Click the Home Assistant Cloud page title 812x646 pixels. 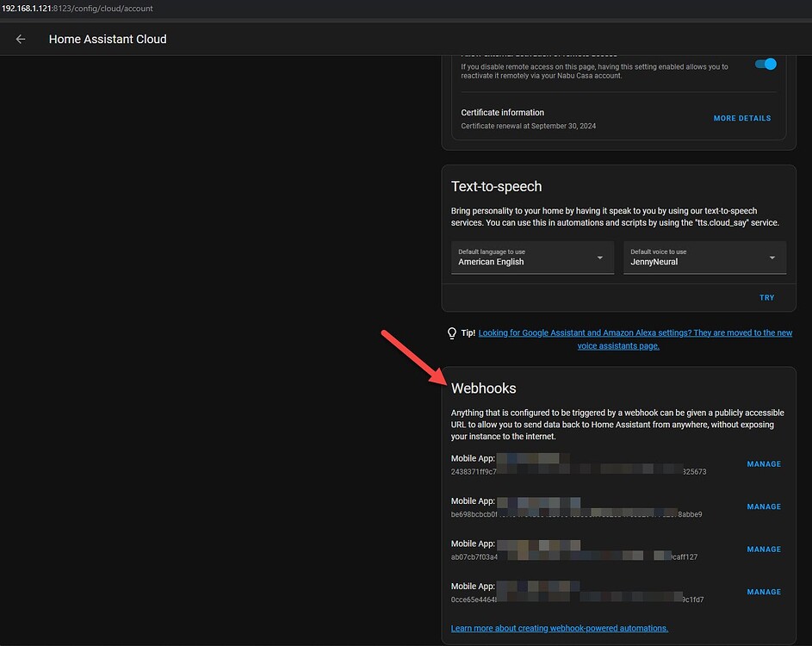(x=107, y=39)
